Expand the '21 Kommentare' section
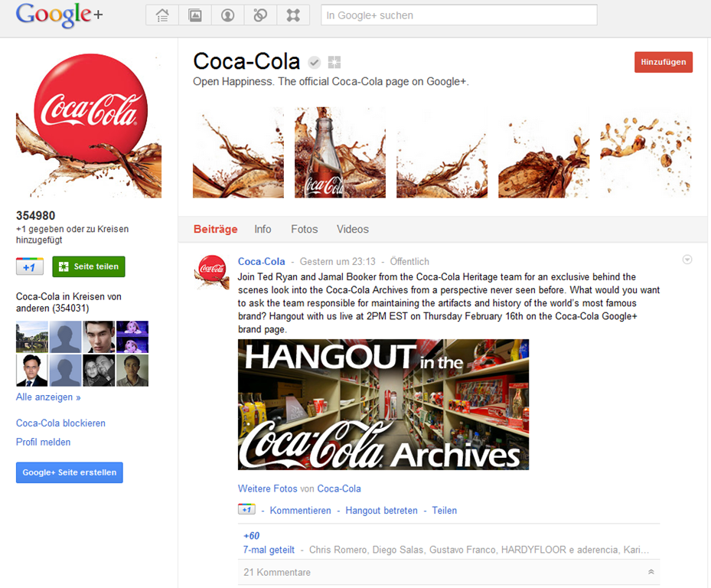Image resolution: width=711 pixels, height=588 pixels. click(x=449, y=572)
